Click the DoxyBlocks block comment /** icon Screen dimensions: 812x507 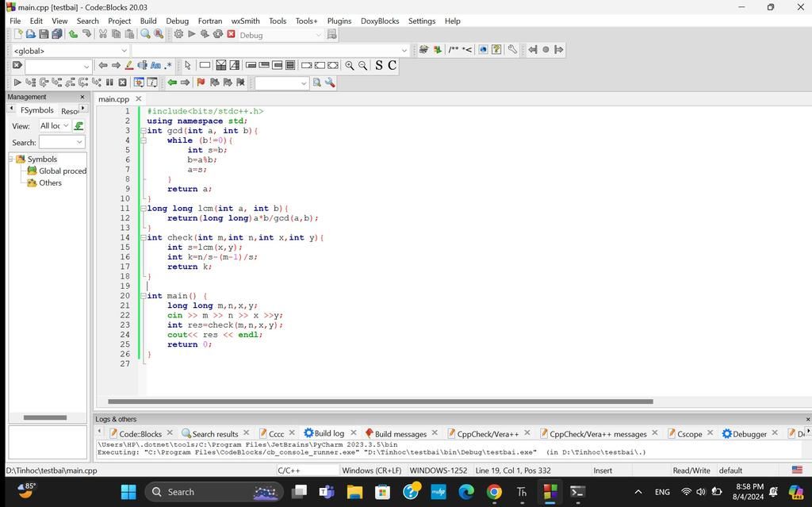454,49
